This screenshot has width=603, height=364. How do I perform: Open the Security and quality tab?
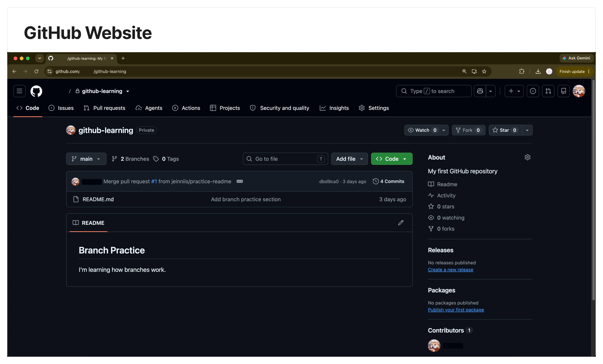click(280, 108)
